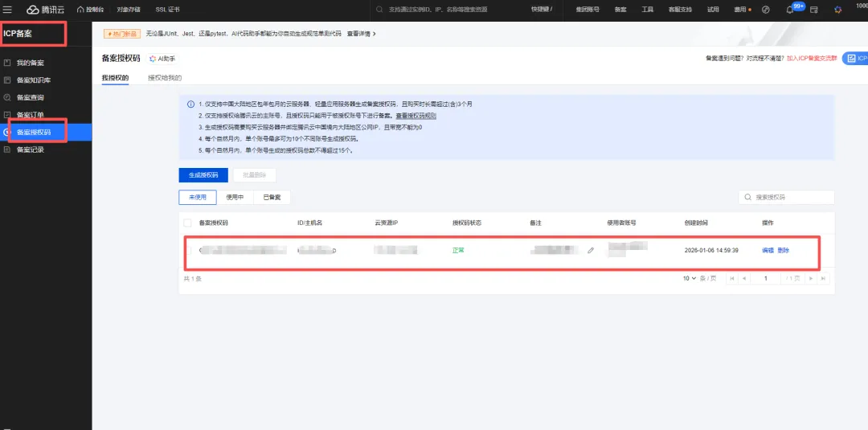Expand the 费用 menu in top bar
This screenshot has height=430, width=868.
point(741,9)
